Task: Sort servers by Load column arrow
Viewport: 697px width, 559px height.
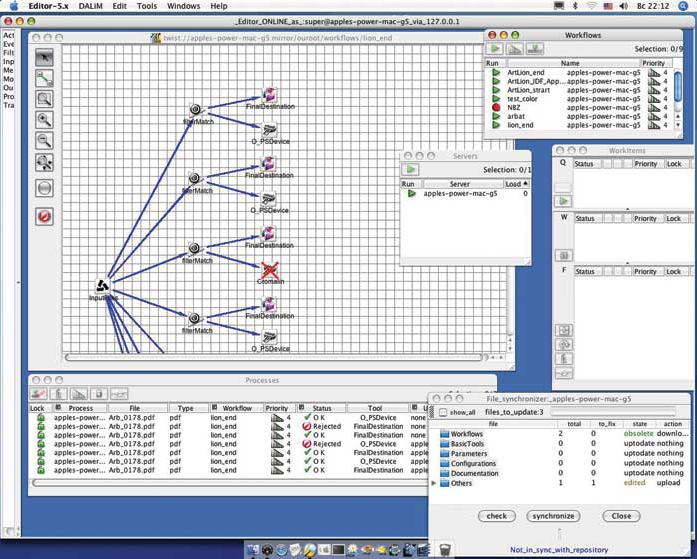Action: tap(525, 184)
